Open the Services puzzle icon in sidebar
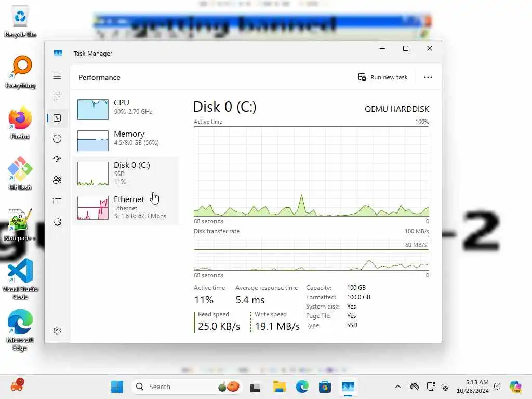The height and width of the screenshot is (399, 532). coord(57,222)
